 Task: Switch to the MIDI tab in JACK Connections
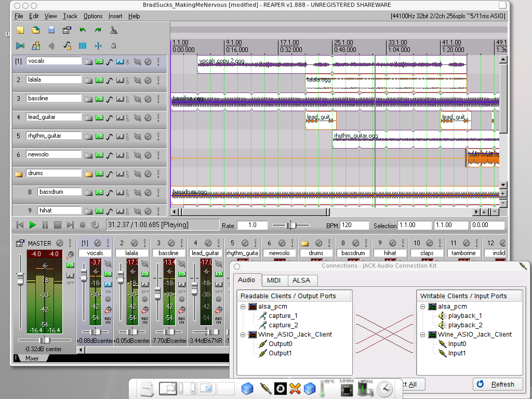[x=273, y=280]
